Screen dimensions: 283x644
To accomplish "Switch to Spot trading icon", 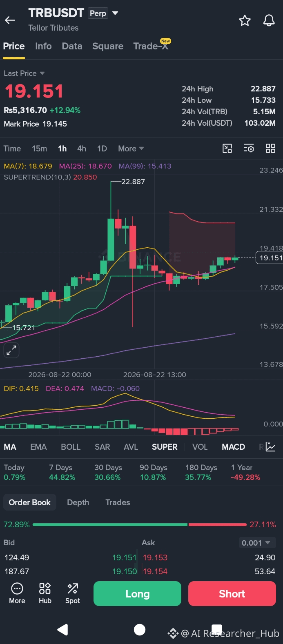I will (73, 593).
